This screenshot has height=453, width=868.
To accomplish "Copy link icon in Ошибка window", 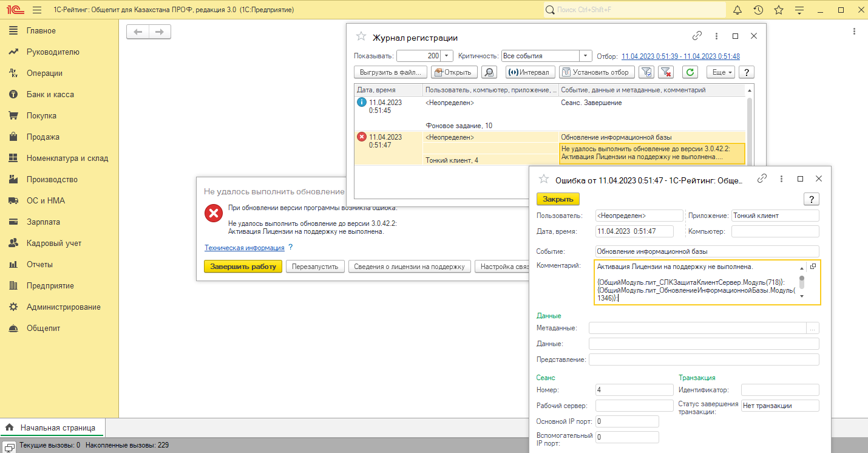I will point(762,179).
